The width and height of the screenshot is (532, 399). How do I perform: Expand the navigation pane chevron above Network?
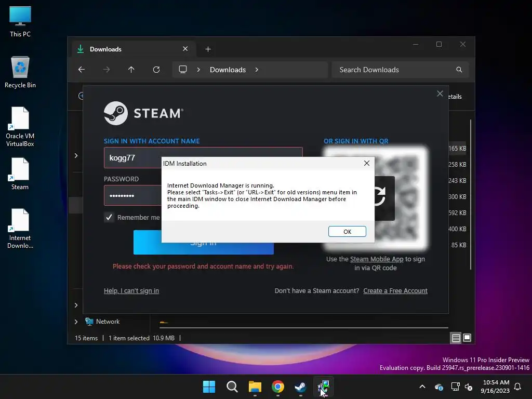click(76, 305)
